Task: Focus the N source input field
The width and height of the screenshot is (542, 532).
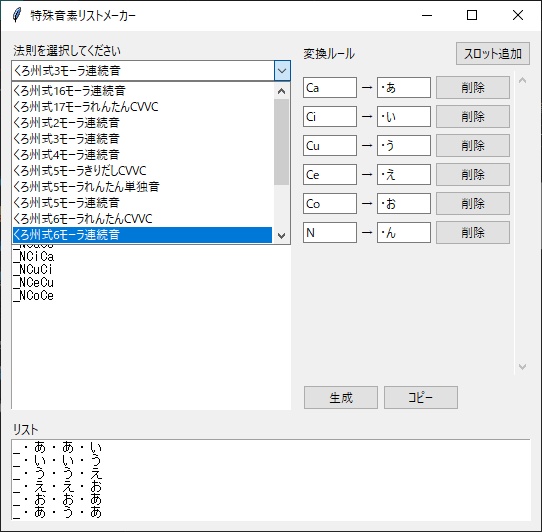Action: click(330, 233)
